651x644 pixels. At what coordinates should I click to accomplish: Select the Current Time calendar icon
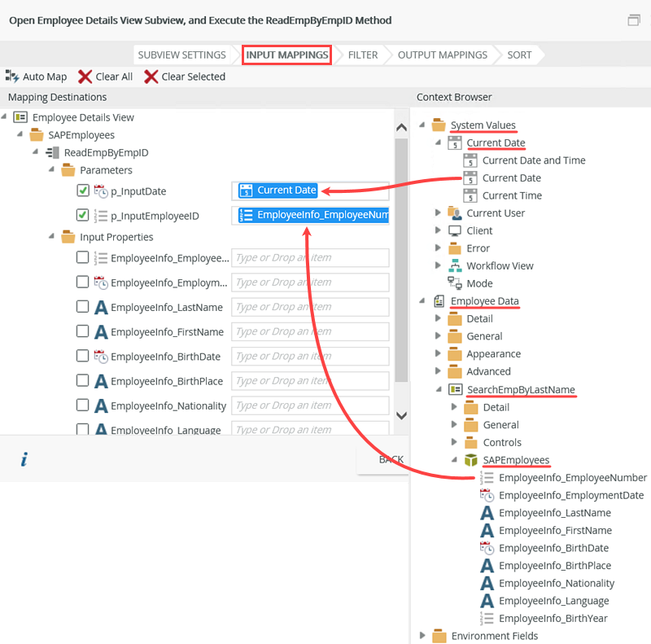click(470, 195)
